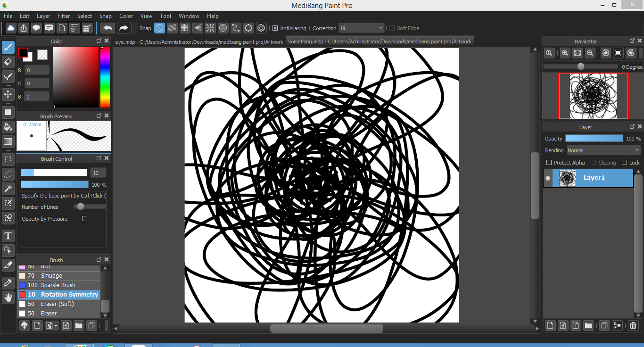Enable vanishing point snap
This screenshot has width=644, height=347.
coord(198,28)
